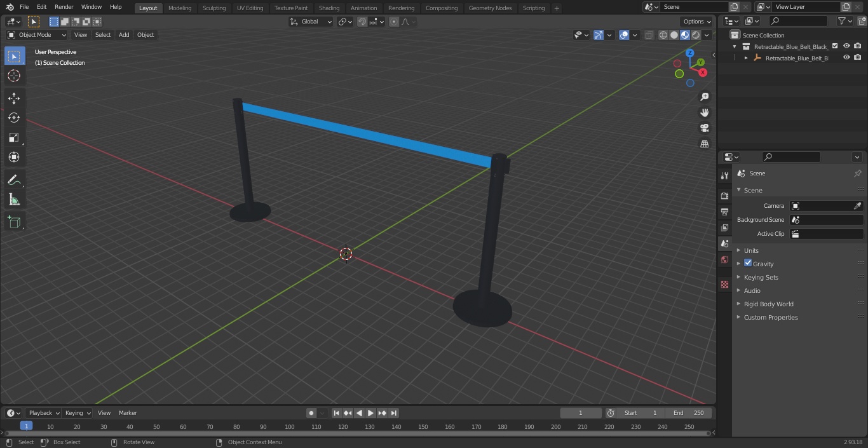Switch to the UV Editing workspace tab
Screen dimensions: 868x448
250,8
